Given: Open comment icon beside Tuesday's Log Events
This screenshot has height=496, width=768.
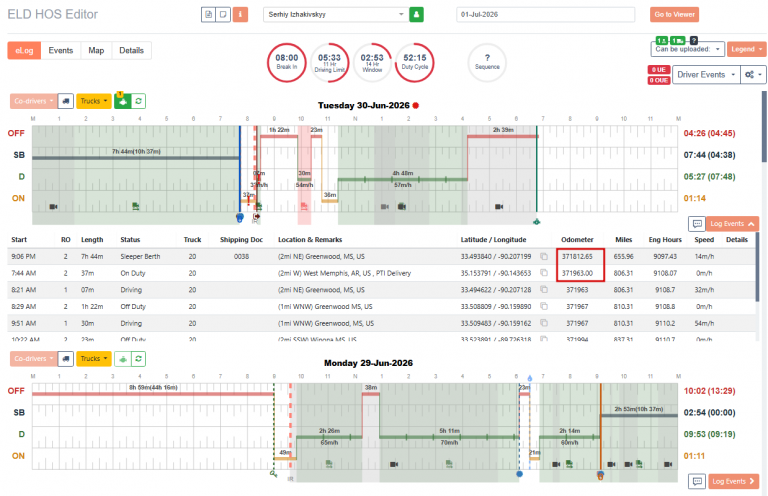Looking at the screenshot, I should point(696,223).
